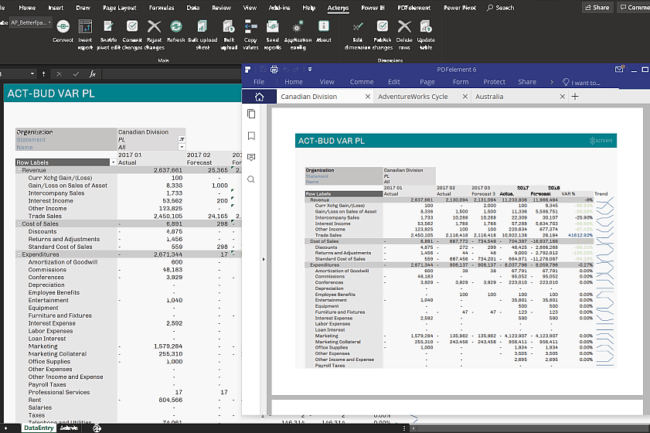This screenshot has width=650, height=433.
Task: Open the bookmarks panel in PDFelement
Action: [x=251, y=135]
